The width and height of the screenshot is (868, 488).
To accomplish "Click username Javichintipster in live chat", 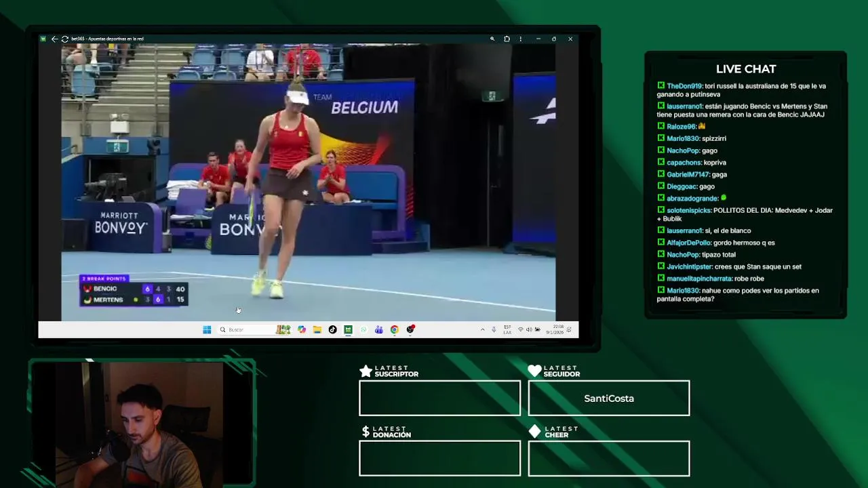I will pos(690,266).
